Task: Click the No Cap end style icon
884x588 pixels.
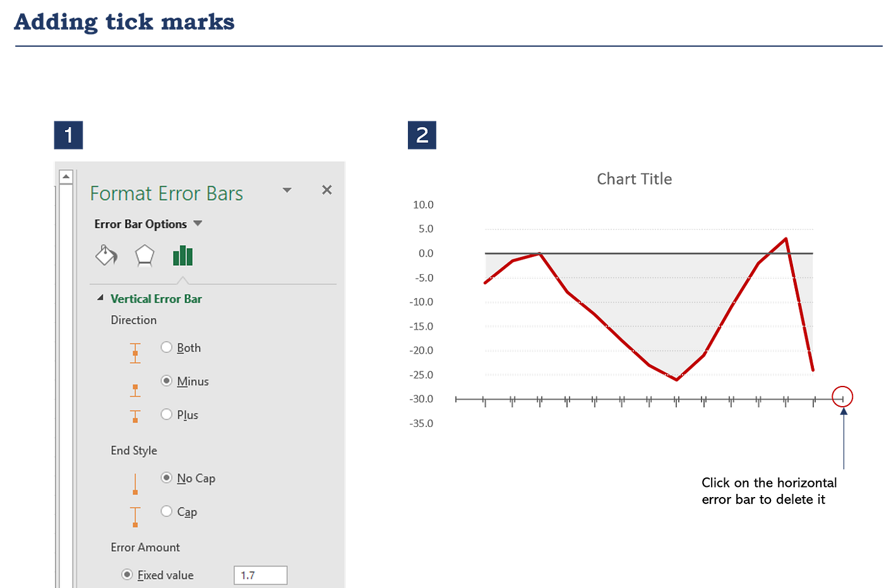Action: [135, 483]
